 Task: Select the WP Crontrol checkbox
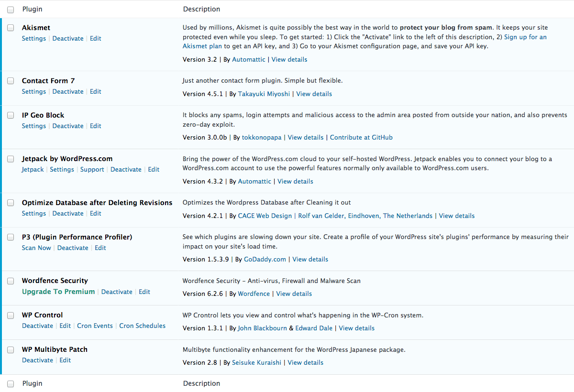point(11,316)
